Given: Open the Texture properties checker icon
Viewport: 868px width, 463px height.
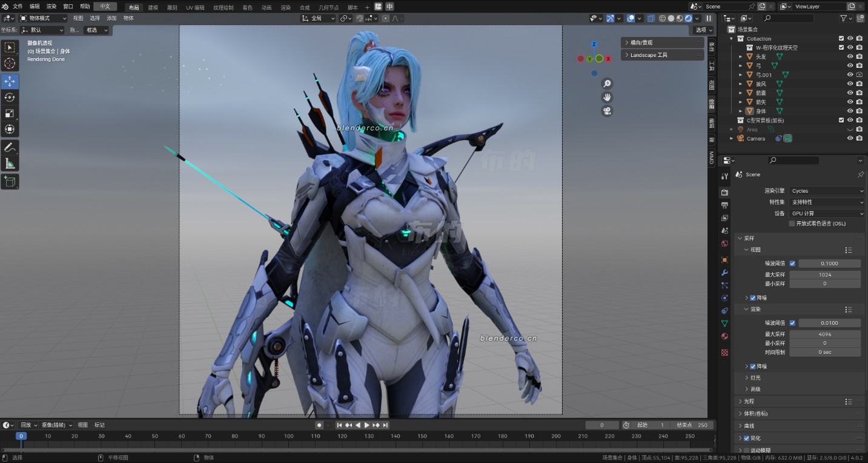Looking at the screenshot, I should [724, 352].
